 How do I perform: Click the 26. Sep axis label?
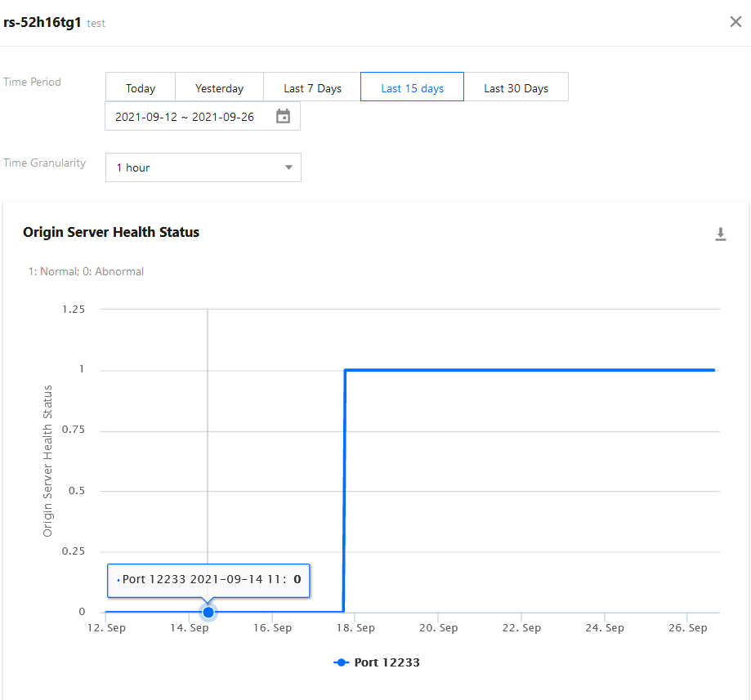pos(687,628)
